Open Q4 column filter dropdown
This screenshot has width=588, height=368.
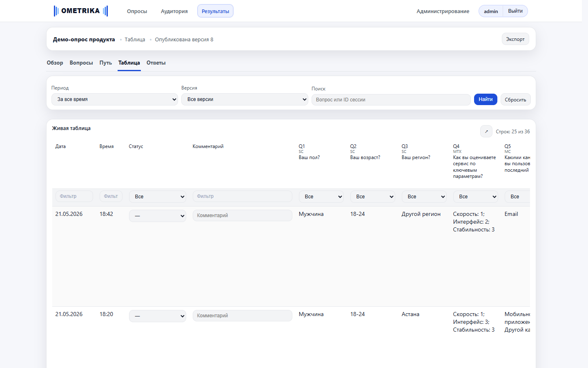[476, 197]
